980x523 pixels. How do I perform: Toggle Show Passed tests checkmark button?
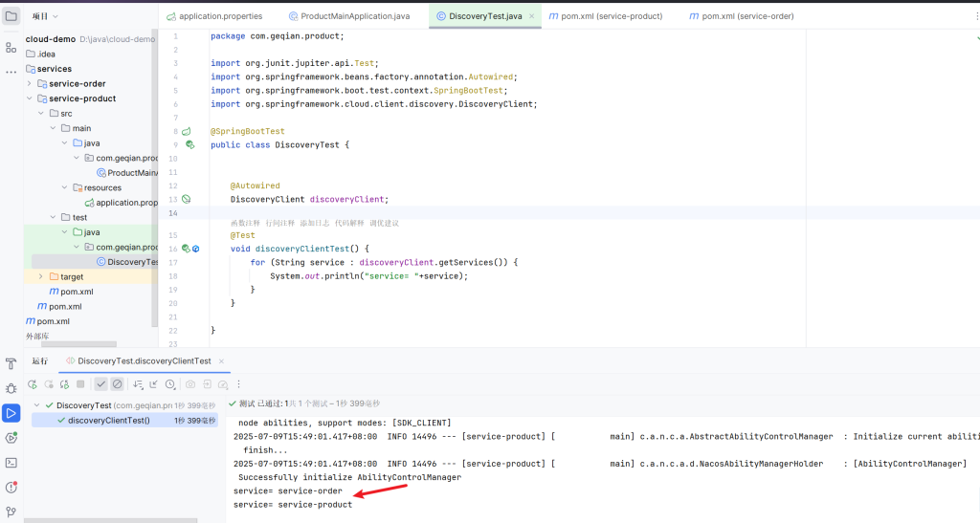pyautogui.click(x=100, y=383)
